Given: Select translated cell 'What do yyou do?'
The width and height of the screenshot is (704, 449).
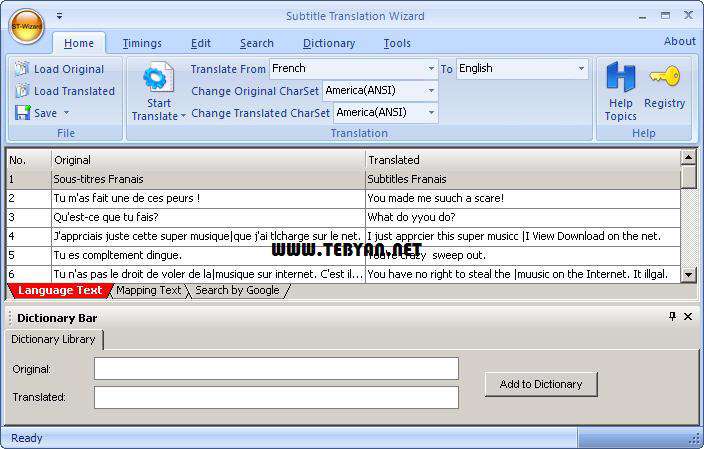Looking at the screenshot, I should tap(523, 218).
